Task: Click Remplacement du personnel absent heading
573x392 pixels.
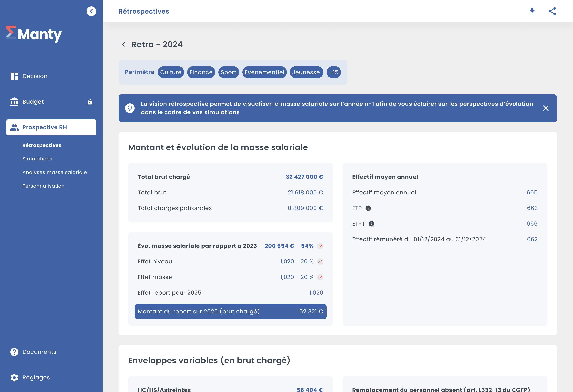Action: (441, 389)
